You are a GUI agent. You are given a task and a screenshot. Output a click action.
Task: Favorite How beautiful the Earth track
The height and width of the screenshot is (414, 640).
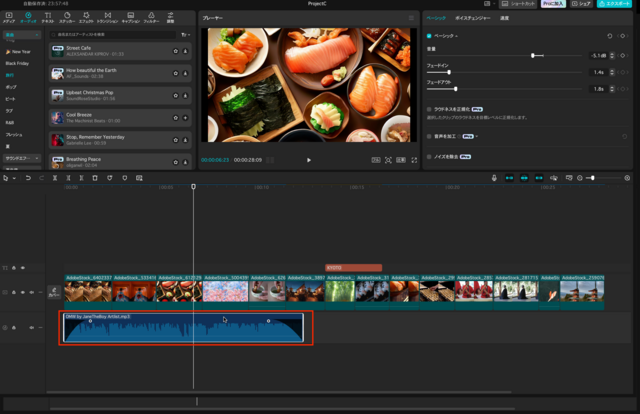(176, 73)
